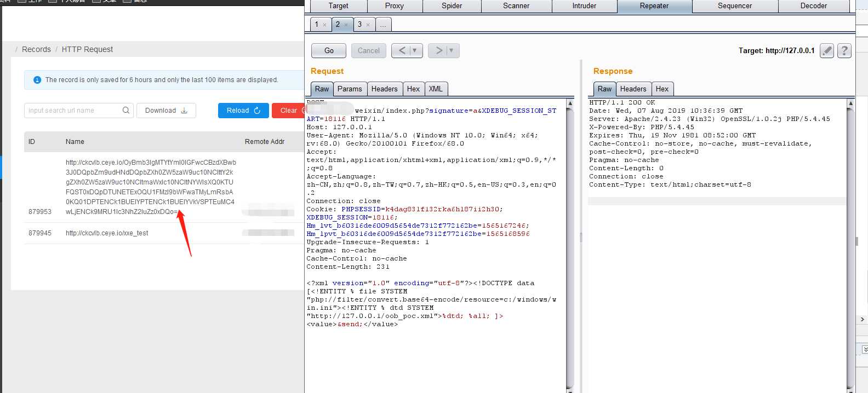
Task: Select Repeater sub-tab 2
Action: pyautogui.click(x=338, y=24)
